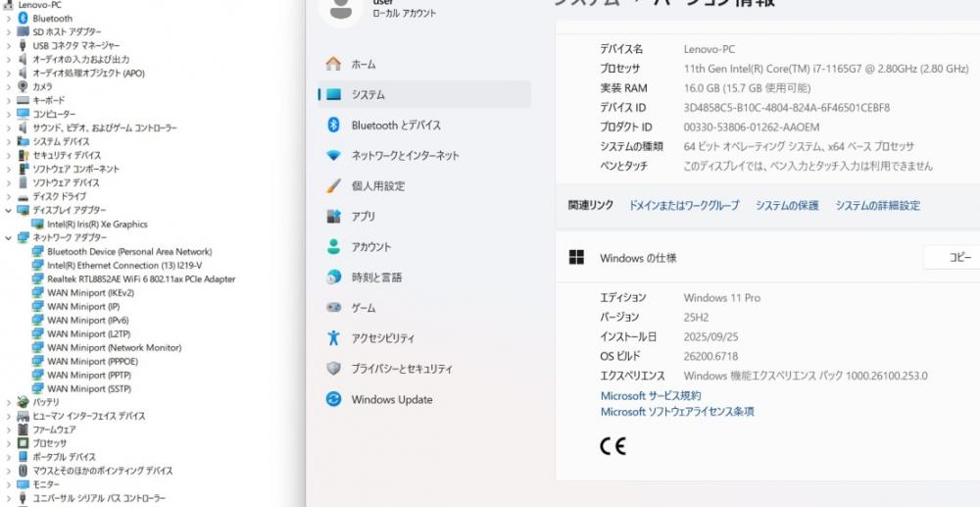Open the システムの詳細設定 link

click(877, 205)
